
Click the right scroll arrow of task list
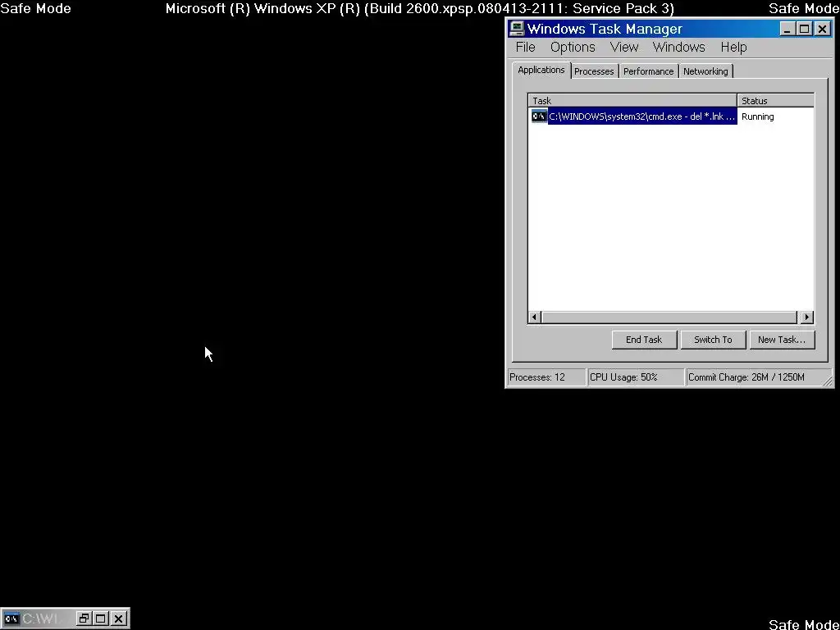(807, 317)
